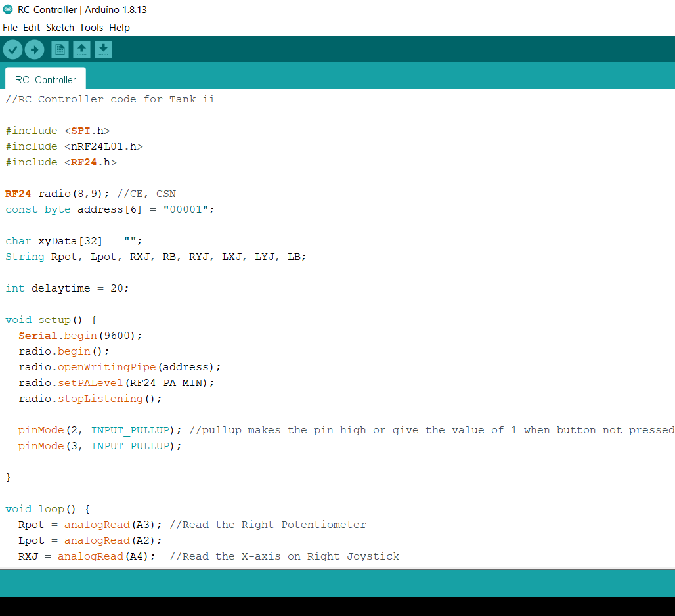This screenshot has width=675, height=616.
Task: Click the RC Controller comment at the top
Action: (108, 99)
